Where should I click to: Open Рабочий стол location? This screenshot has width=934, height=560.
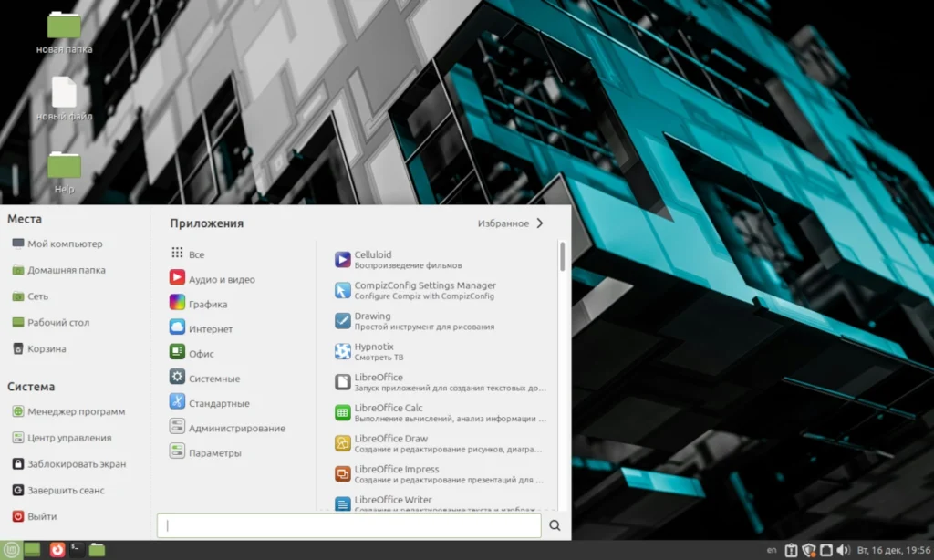click(50, 322)
